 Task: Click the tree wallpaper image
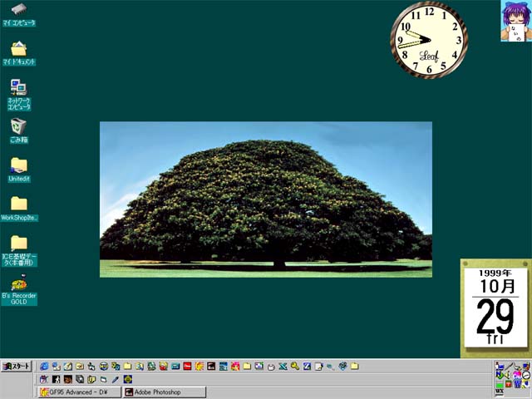pos(266,199)
